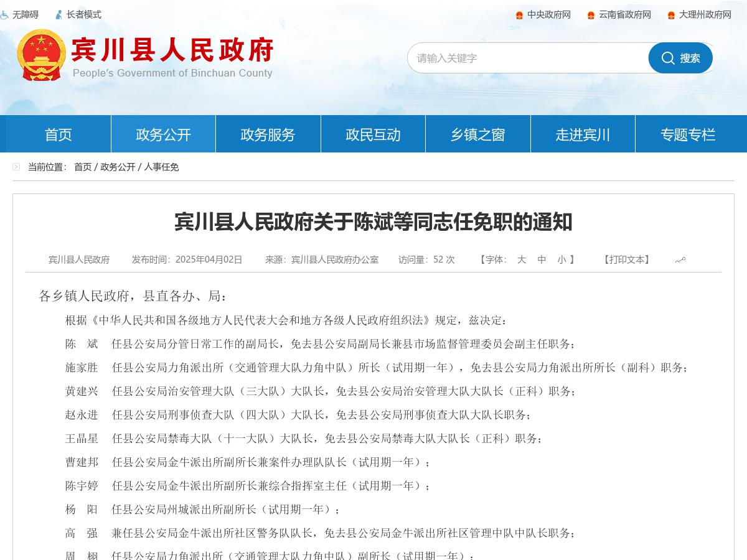Click the emblem icon beside 中央政府网
Image resolution: width=747 pixels, height=560 pixels.
tap(519, 14)
